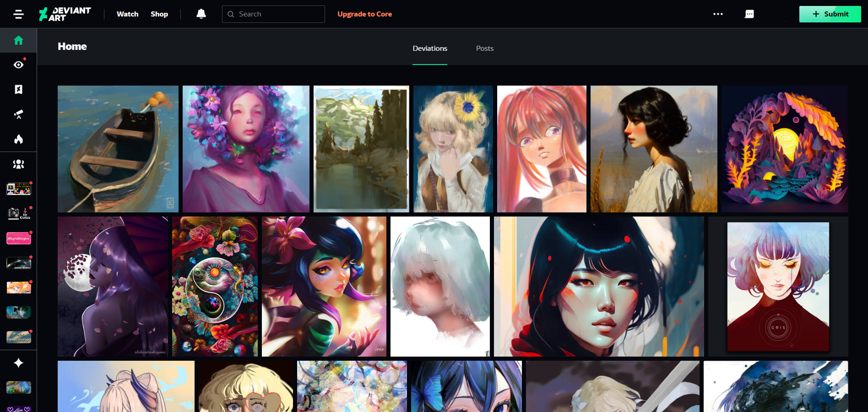Open the DeviantArt logo page icon in sidebar
868x412 pixels.
pos(18,89)
